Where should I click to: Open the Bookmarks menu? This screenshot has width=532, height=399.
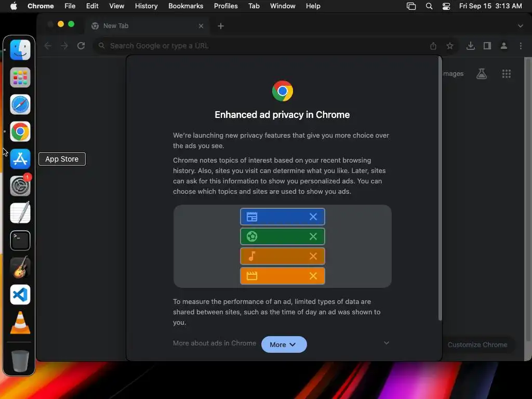coord(185,6)
